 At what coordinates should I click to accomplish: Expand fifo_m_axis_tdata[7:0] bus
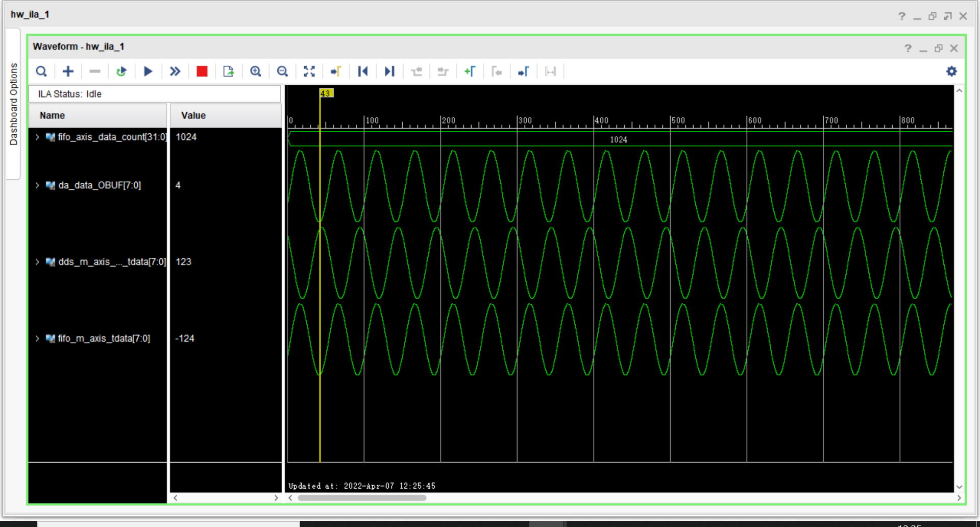[x=37, y=339]
